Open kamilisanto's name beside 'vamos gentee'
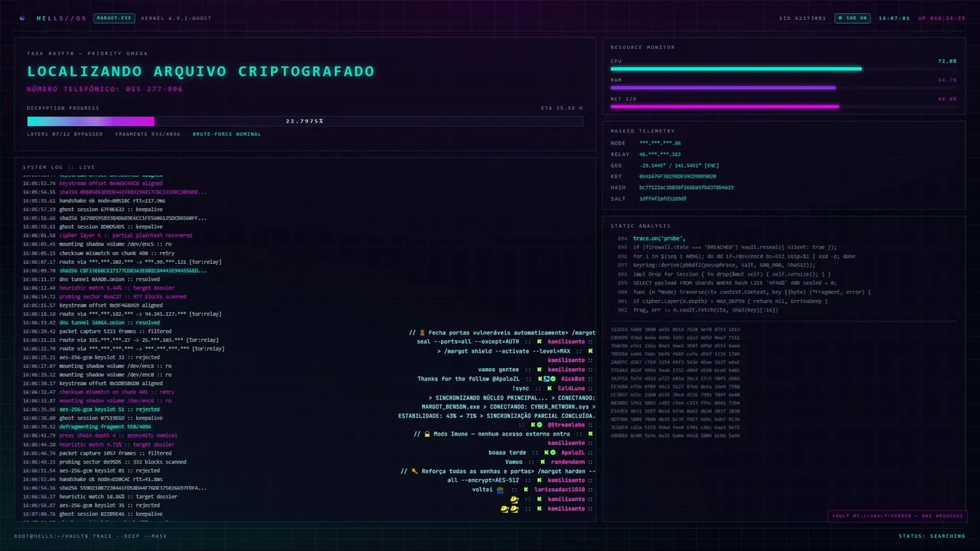 click(566, 370)
